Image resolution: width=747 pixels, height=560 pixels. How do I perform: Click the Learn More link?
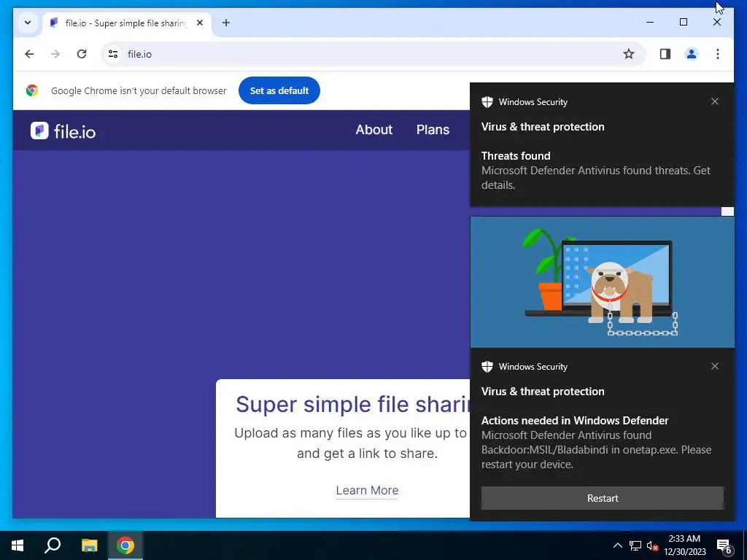tap(367, 490)
